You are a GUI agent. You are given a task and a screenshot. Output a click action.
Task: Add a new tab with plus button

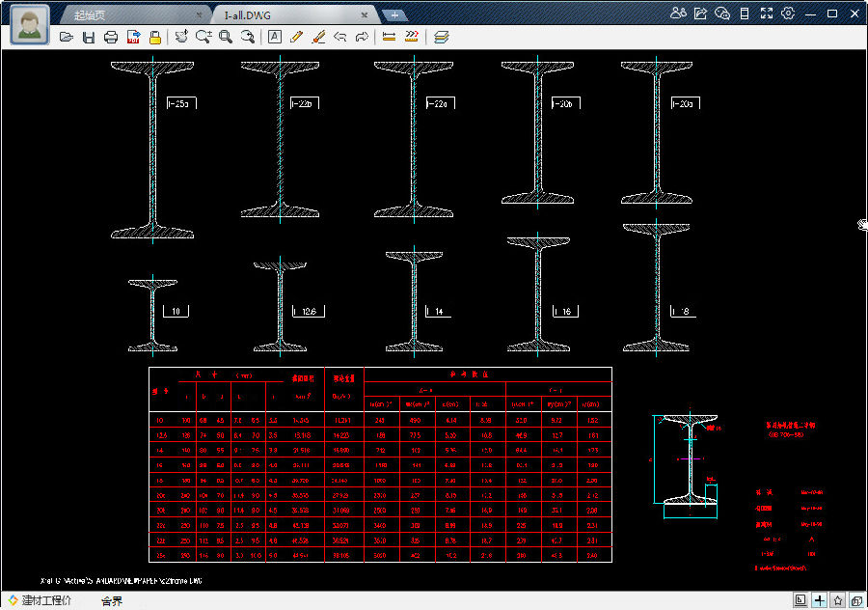click(x=393, y=14)
